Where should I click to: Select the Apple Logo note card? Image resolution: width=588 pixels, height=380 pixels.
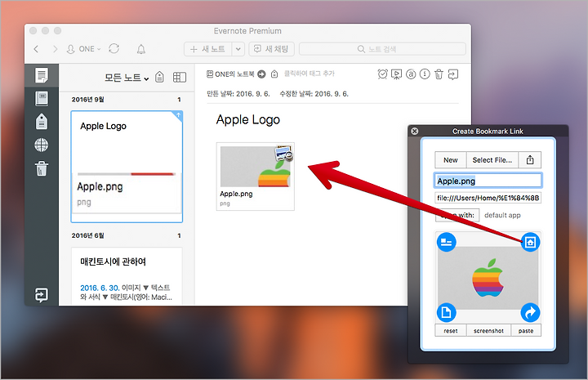[x=127, y=167]
